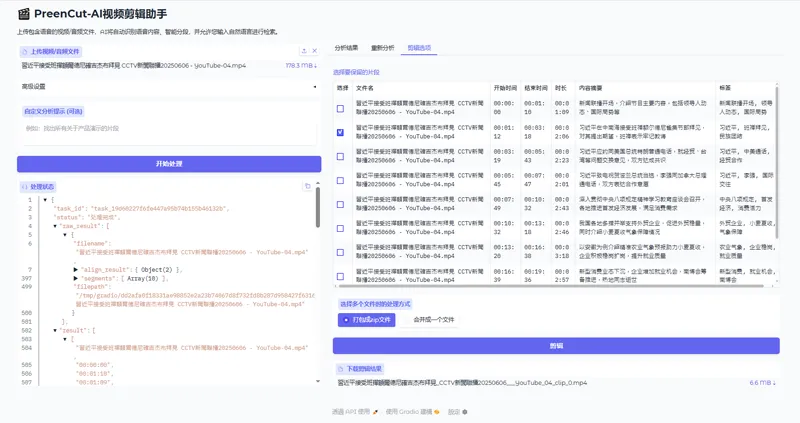Collapse the raw_result JSON node
Image resolution: width=800 pixels, height=423 pixels.
pyautogui.click(x=56, y=227)
